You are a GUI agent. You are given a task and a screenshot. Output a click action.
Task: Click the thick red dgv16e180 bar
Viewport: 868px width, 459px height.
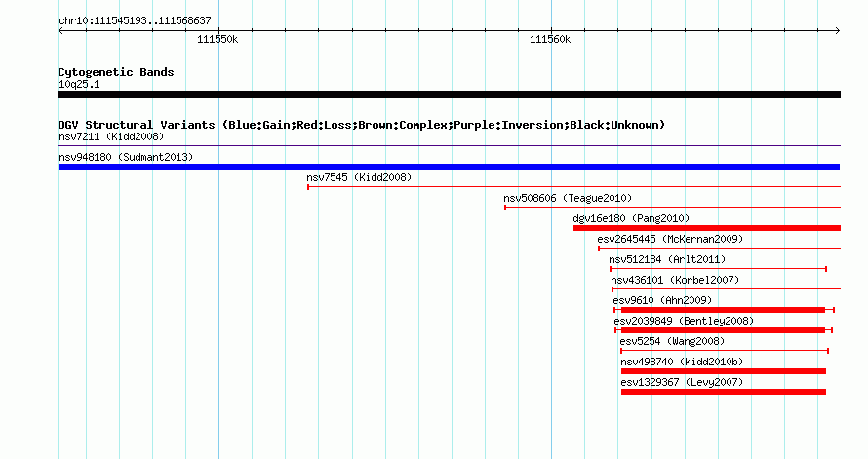coord(707,228)
